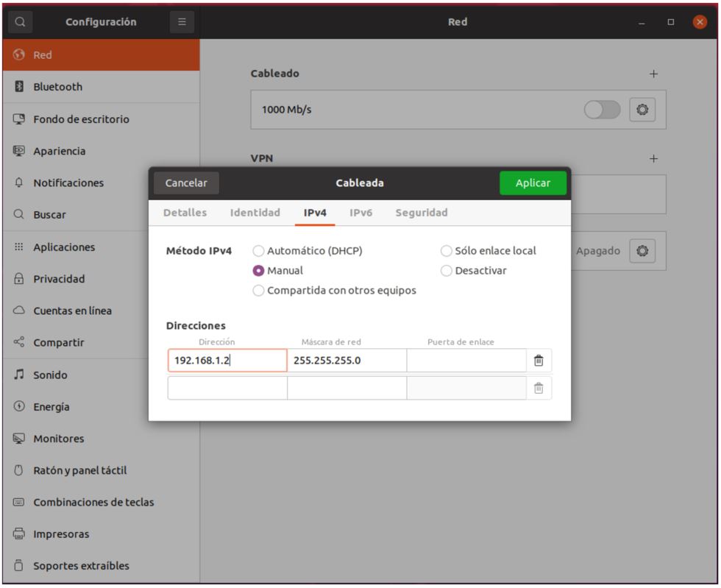Viewport: 721px width, 588px height.
Task: Click the empty second-row Máscara de red field
Action: tap(347, 389)
